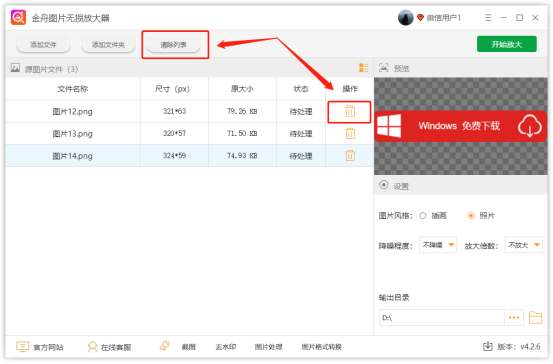553x364 pixels.
Task: Click the version download icon
Action: click(487, 346)
